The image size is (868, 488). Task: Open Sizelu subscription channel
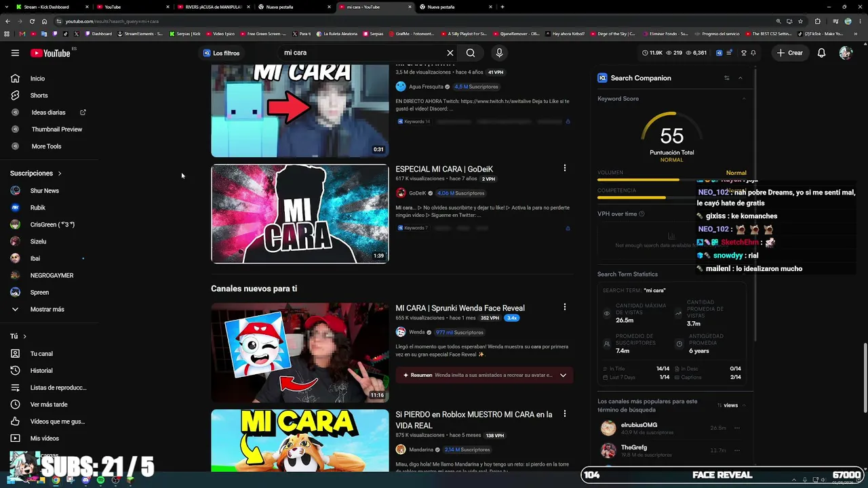38,242
